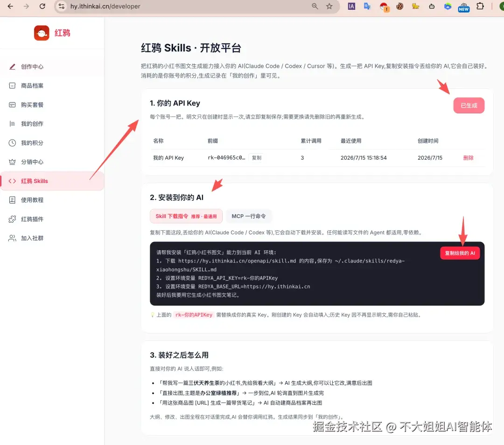The width and height of the screenshot is (504, 445).
Task: Click the red extension icon with warning badge
Action: [384, 7]
